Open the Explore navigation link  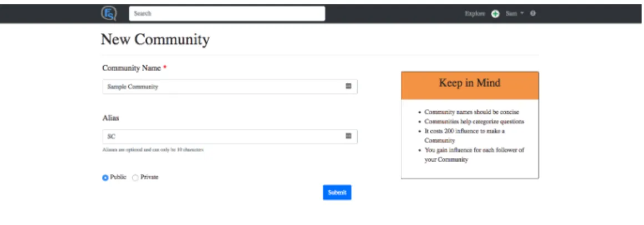475,13
